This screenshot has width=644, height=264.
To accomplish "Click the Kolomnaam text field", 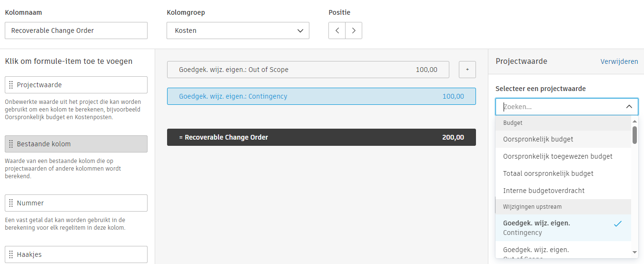I will pyautogui.click(x=76, y=30).
